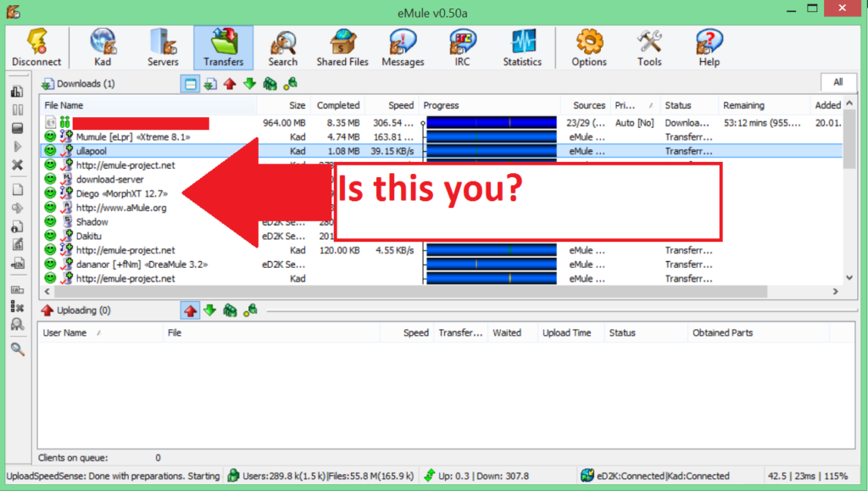Click the progress bar of the 964.00 MB download
The image size is (868, 491).
tap(492, 122)
